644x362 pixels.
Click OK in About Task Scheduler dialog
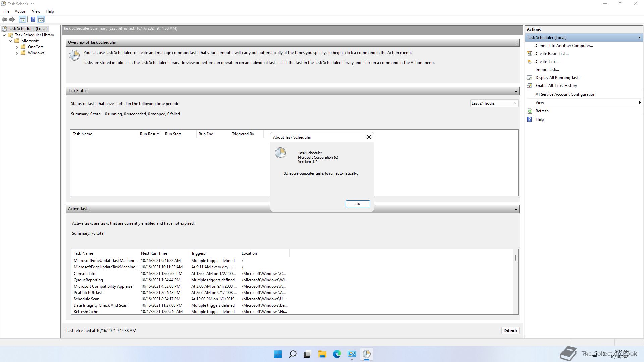(358, 204)
